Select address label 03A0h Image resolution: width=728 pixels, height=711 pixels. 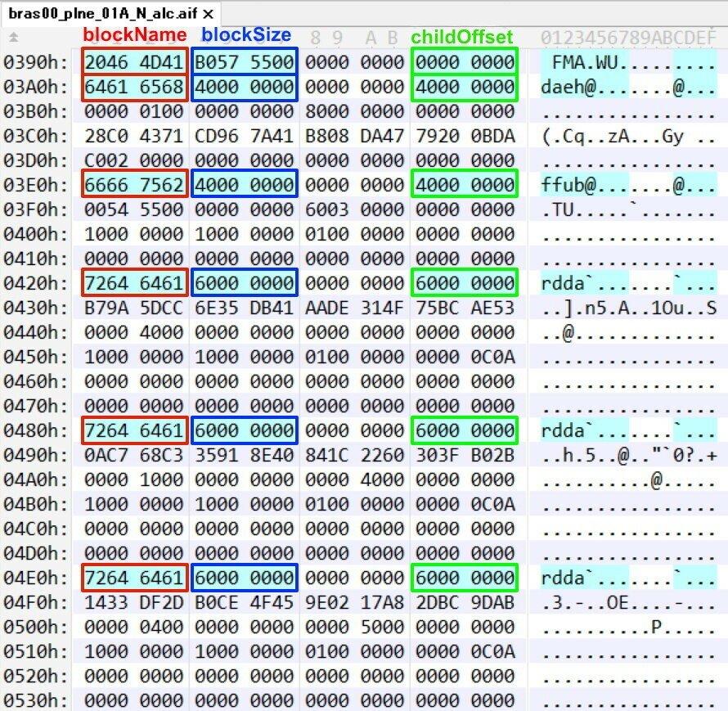(x=35, y=87)
